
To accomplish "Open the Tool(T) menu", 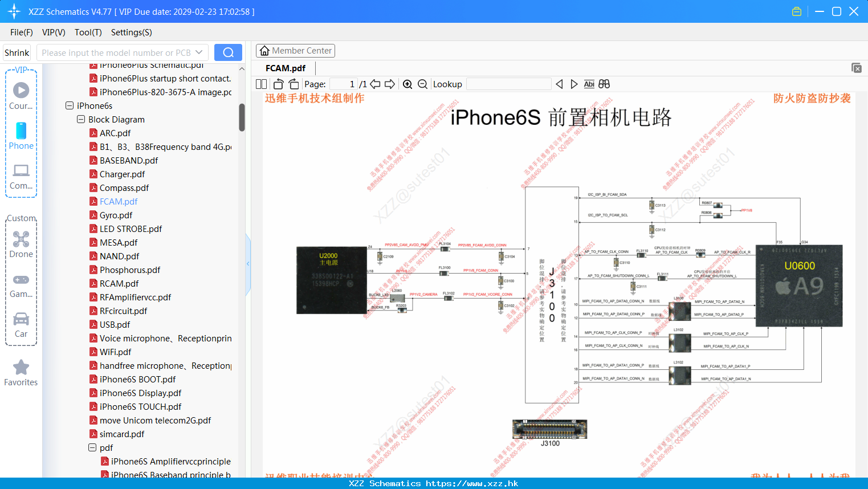I will click(88, 32).
